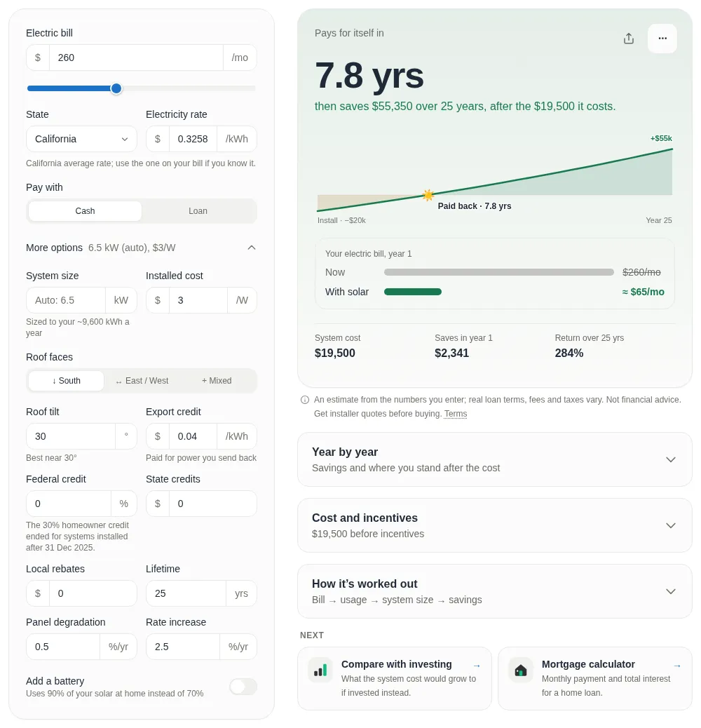Choose Mixed roof facing
The width and height of the screenshot is (701, 728).
pyautogui.click(x=217, y=381)
